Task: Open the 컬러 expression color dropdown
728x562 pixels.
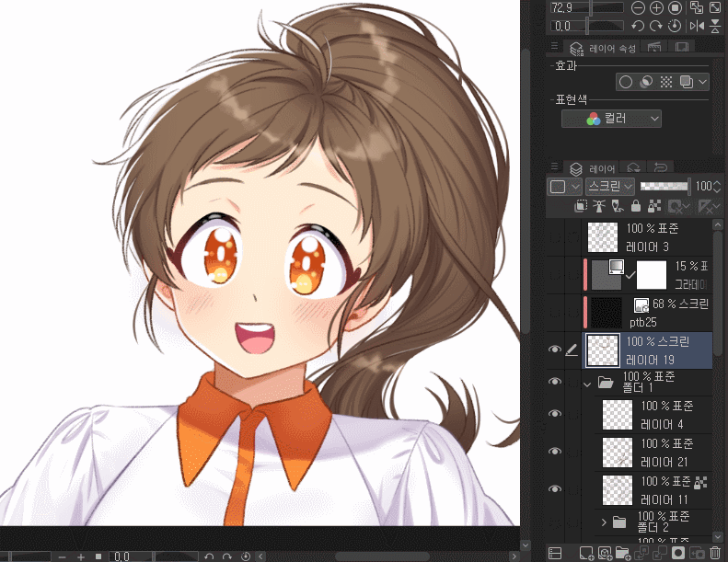Action: coord(611,119)
